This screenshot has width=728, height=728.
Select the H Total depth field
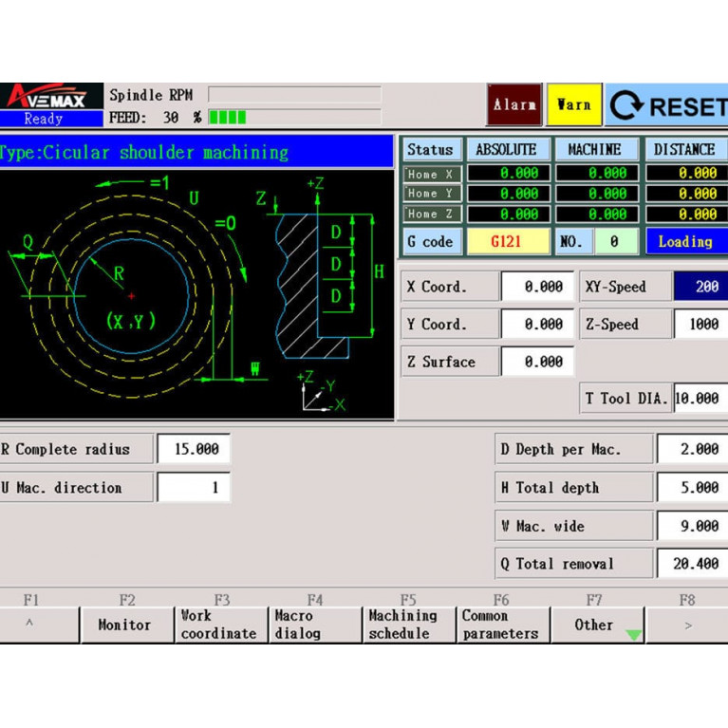point(693,488)
